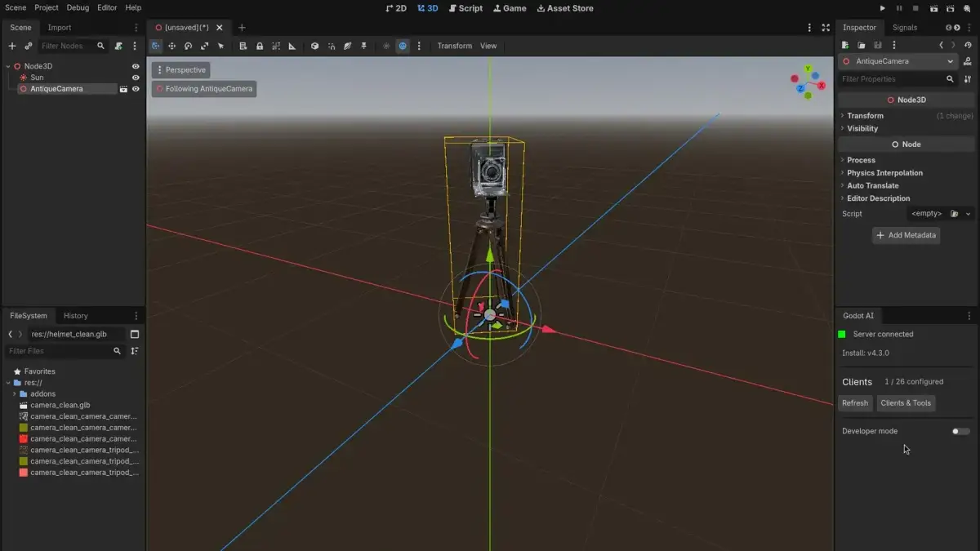Open the History tab
The width and height of the screenshot is (980, 551).
click(76, 316)
